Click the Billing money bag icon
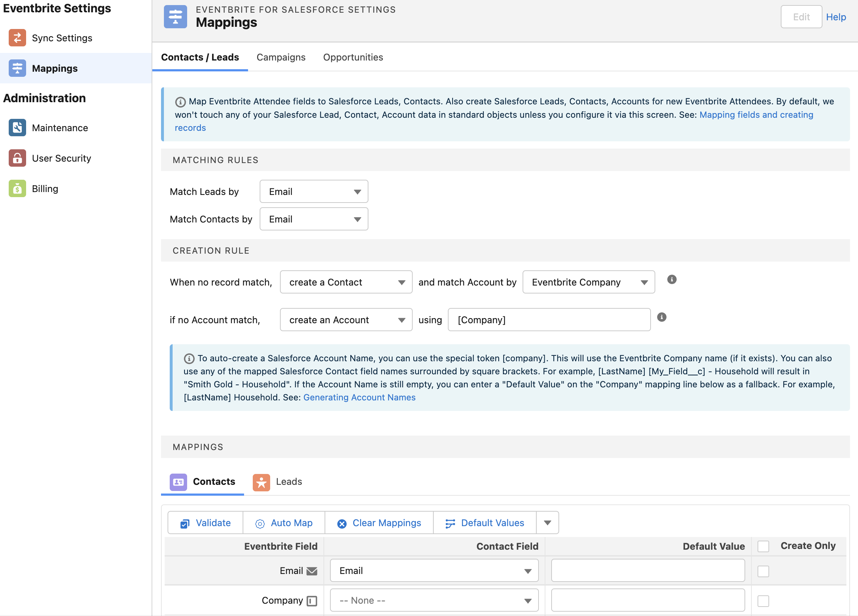The image size is (858, 616). pos(17,188)
